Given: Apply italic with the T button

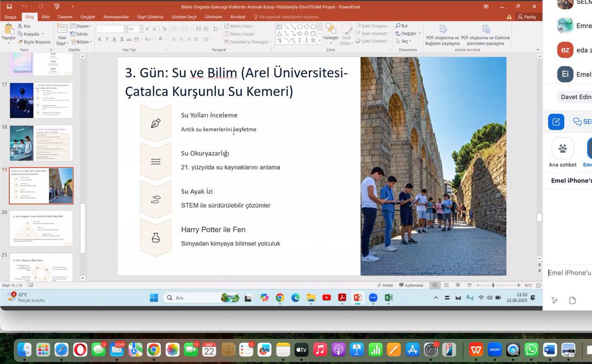Looking at the screenshot, I should coord(107,39).
